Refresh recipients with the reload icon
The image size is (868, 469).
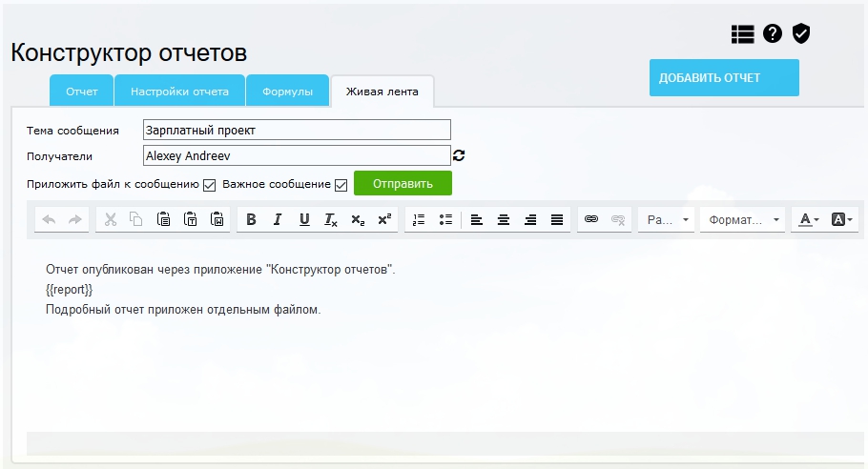coord(459,155)
